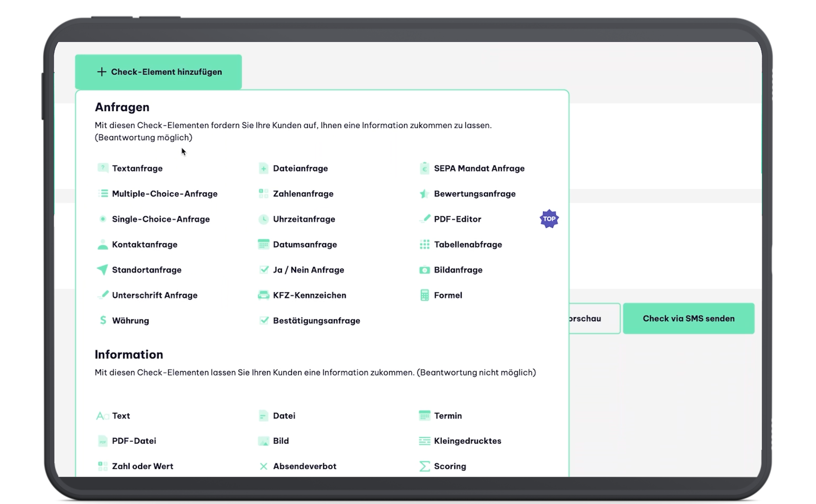This screenshot has height=504, width=816.
Task: Click the Absendeverbot label
Action: [305, 466]
